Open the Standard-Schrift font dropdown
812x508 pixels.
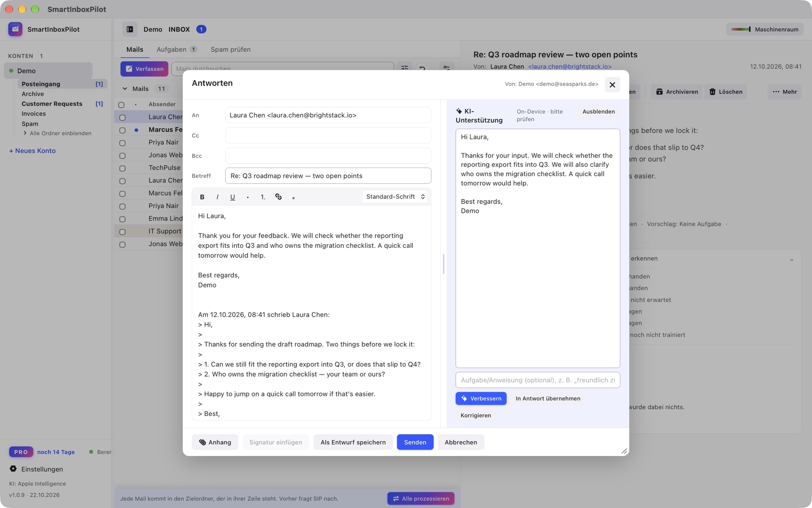(x=395, y=196)
